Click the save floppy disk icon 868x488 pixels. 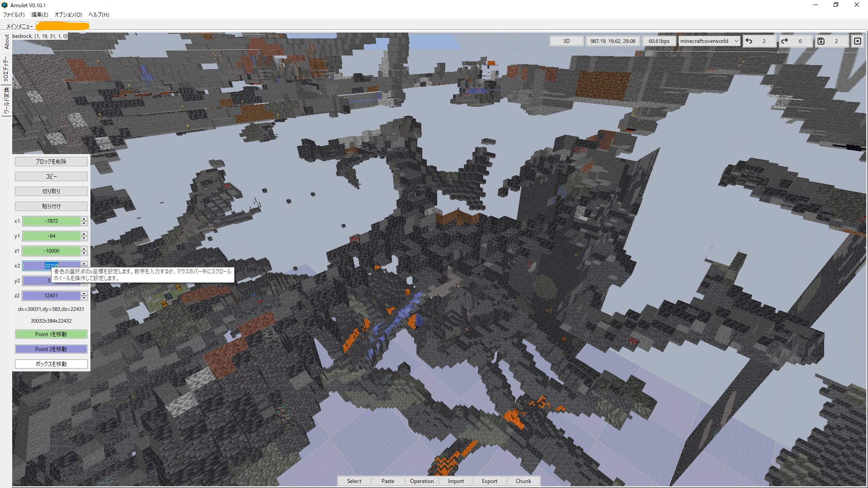pos(821,41)
